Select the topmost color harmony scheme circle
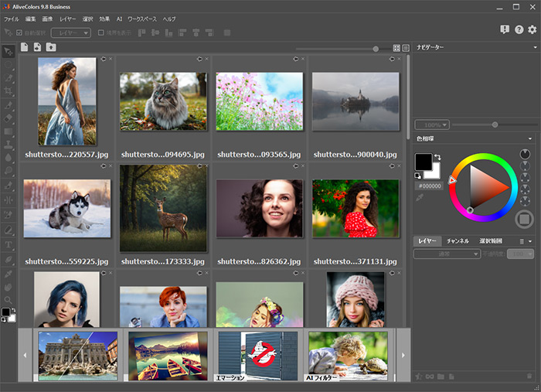Viewport: 541px width, 392px height. tap(525, 154)
